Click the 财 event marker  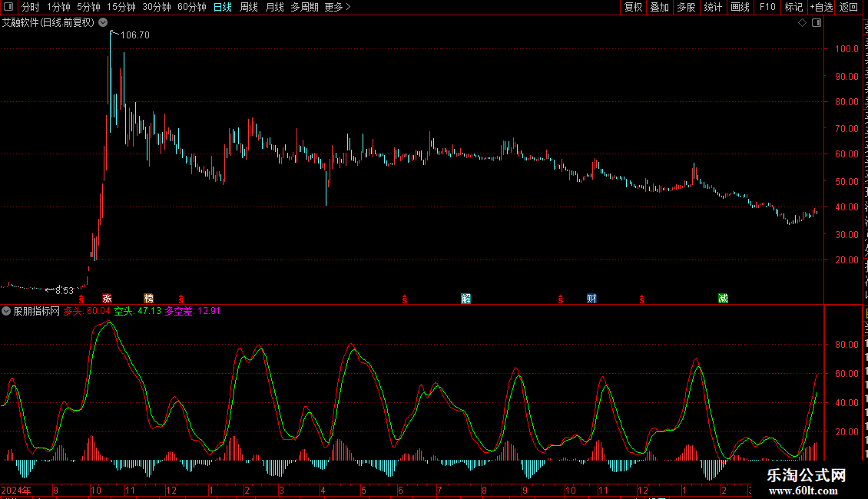click(591, 298)
